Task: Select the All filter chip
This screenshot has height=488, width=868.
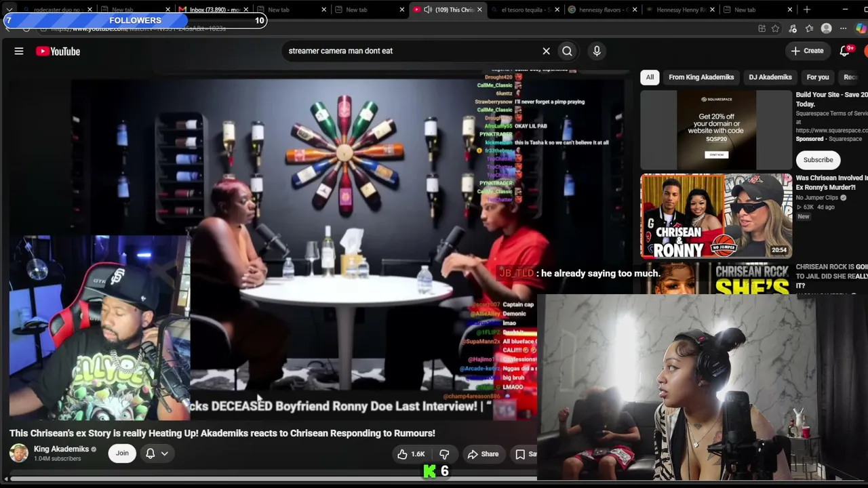Action: point(650,77)
